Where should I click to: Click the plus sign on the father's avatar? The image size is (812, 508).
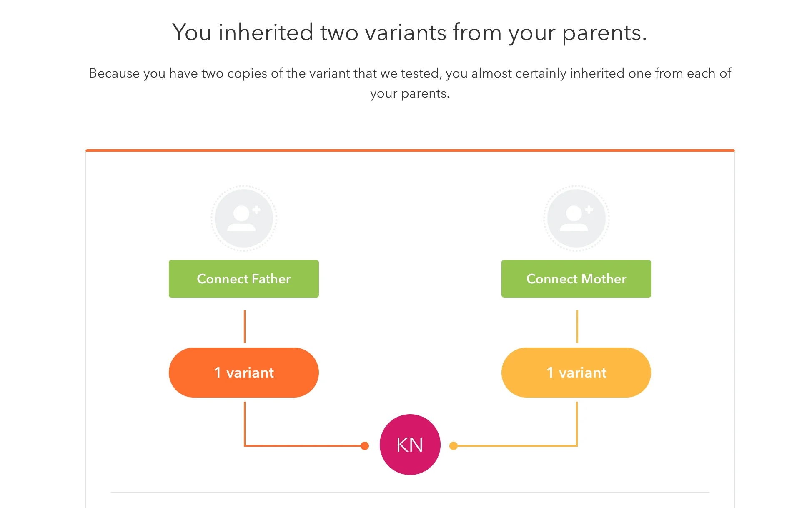point(257,210)
